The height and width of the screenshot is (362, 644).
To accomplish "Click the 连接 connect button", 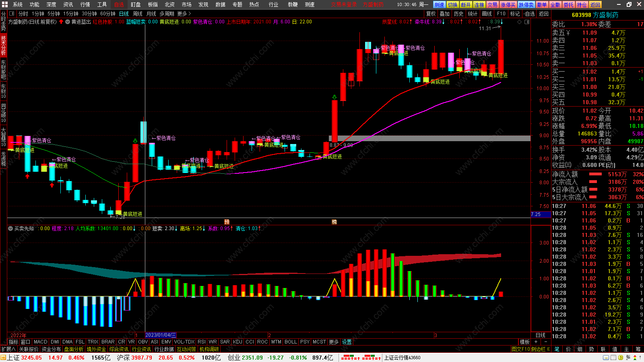I will tap(479, 5).
